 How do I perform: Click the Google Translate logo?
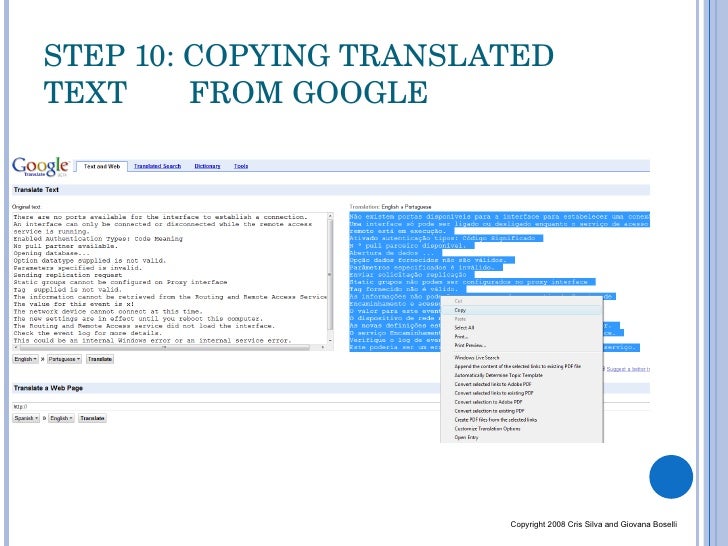coord(41,167)
